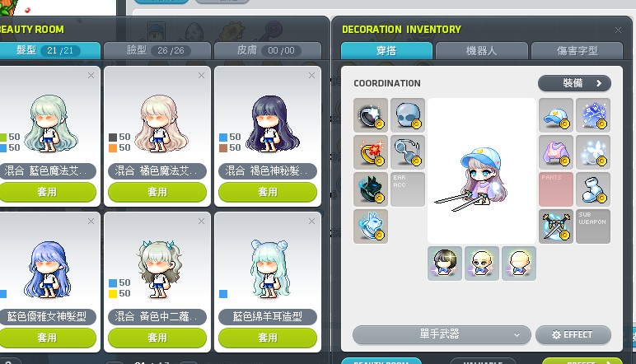Select the black wolf mask slot
This screenshot has width=636, height=364.
point(371,189)
